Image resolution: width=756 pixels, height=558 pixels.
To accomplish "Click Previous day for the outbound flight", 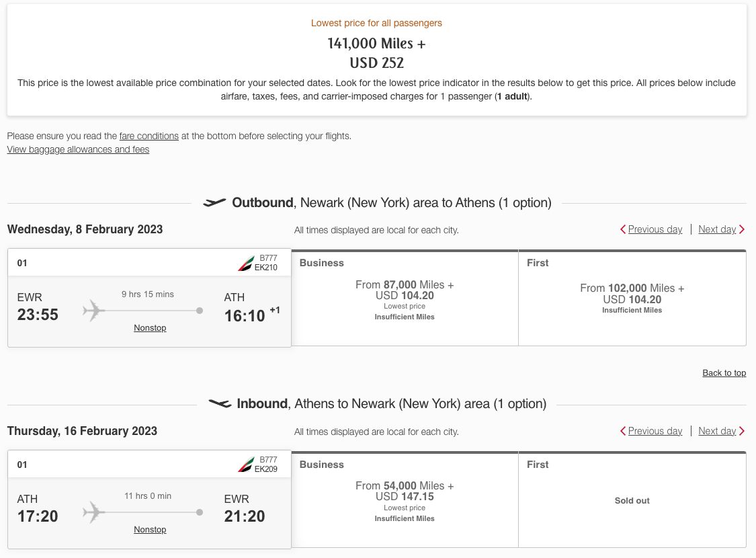I will 655,229.
